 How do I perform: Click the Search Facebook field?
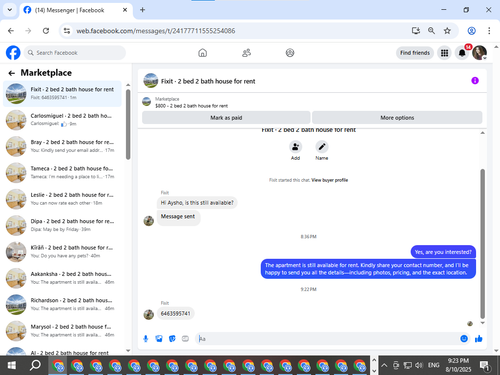(75, 53)
